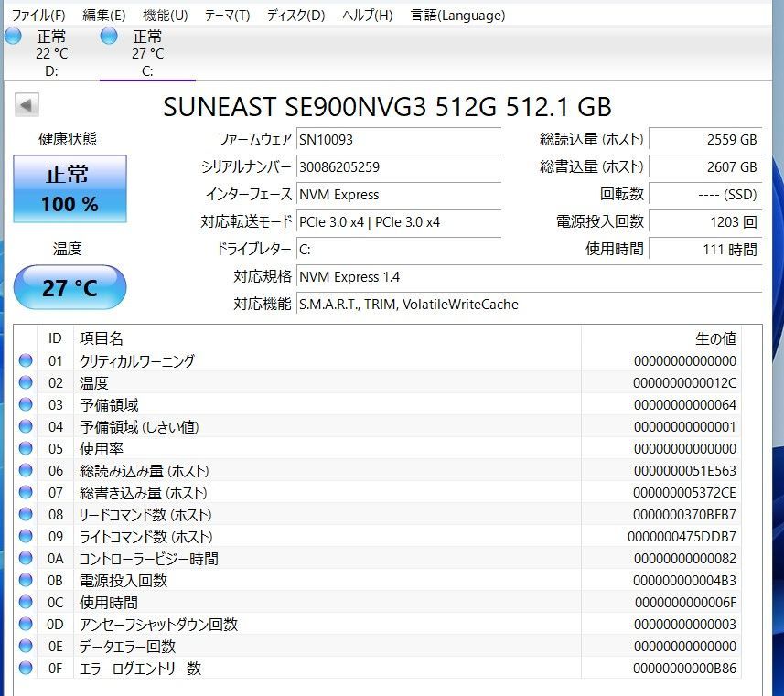Open the 言語(Language) menu
Image resolution: width=784 pixels, height=696 pixels.
457,16
